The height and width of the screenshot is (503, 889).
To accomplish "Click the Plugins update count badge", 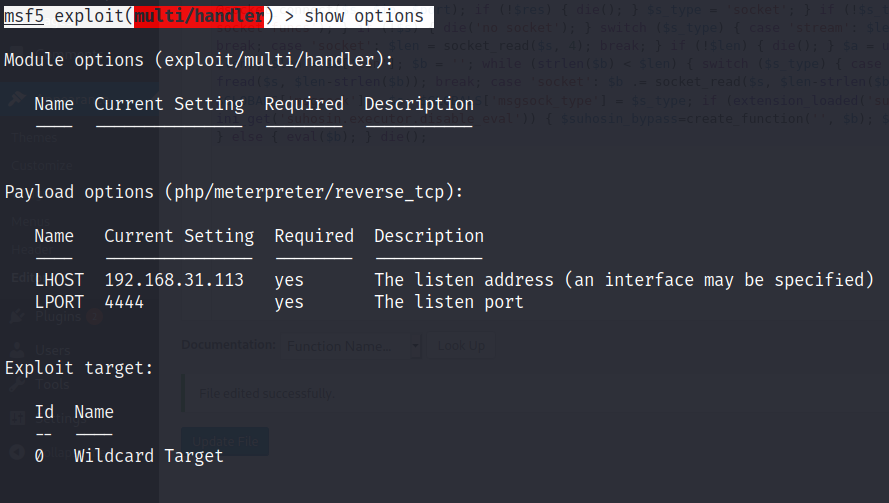I will click(x=96, y=317).
